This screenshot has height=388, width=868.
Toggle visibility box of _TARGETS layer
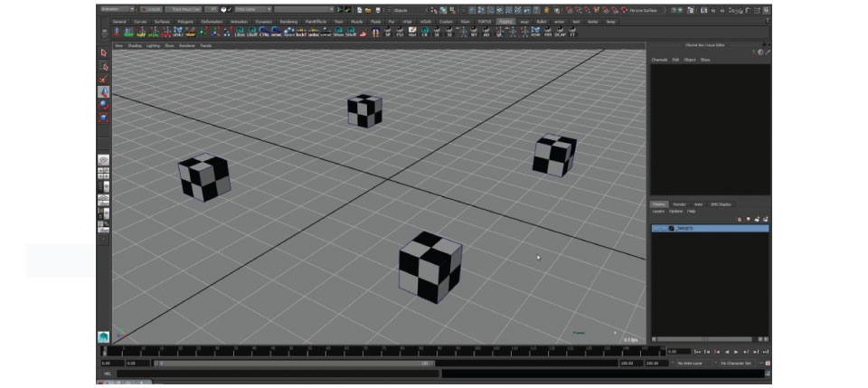[x=656, y=228]
